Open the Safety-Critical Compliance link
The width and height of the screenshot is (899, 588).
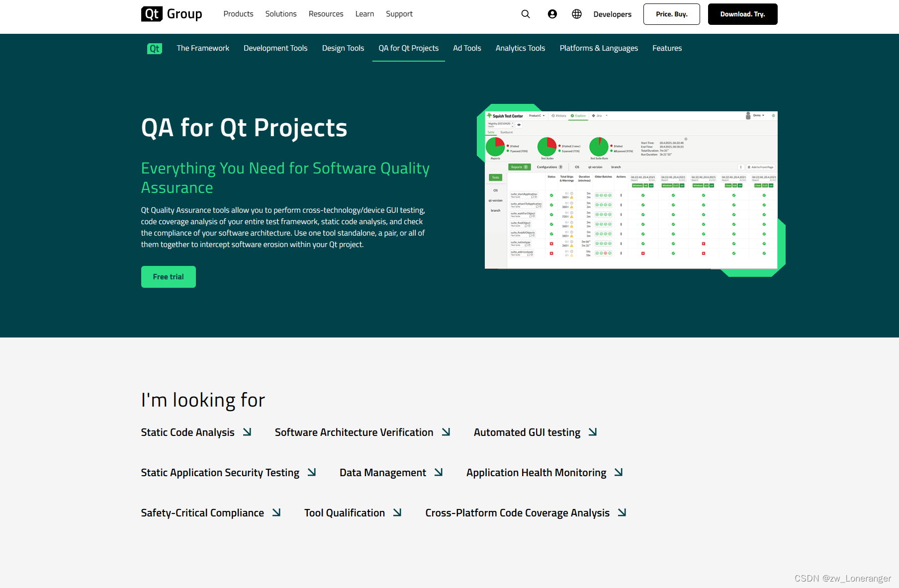click(x=202, y=513)
